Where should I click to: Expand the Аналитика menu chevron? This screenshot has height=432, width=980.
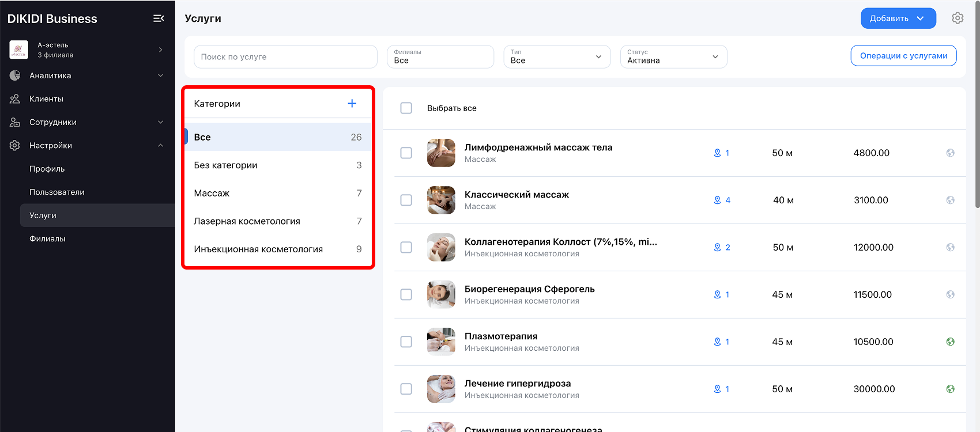(x=161, y=75)
